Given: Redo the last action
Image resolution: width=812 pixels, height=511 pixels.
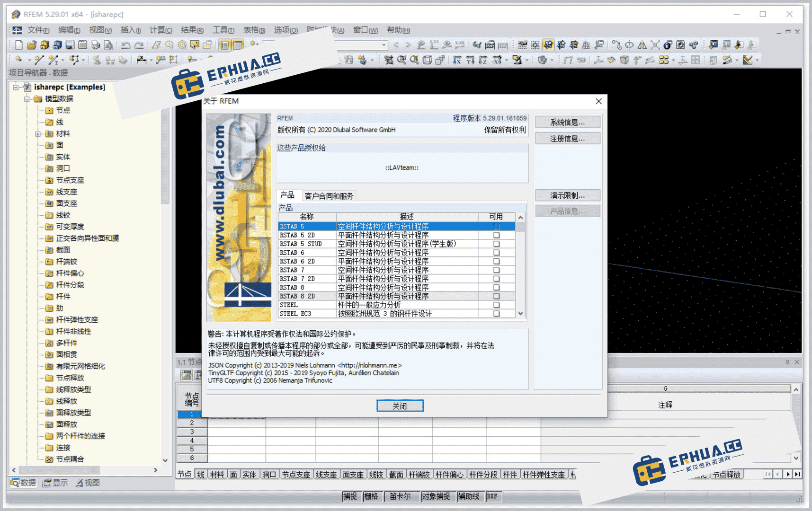Looking at the screenshot, I should click(x=139, y=45).
